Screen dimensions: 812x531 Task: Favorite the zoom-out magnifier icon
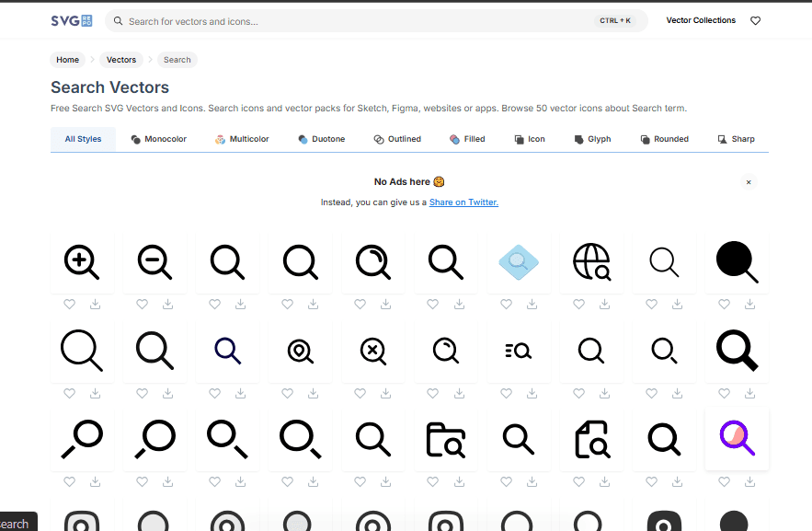(x=142, y=304)
